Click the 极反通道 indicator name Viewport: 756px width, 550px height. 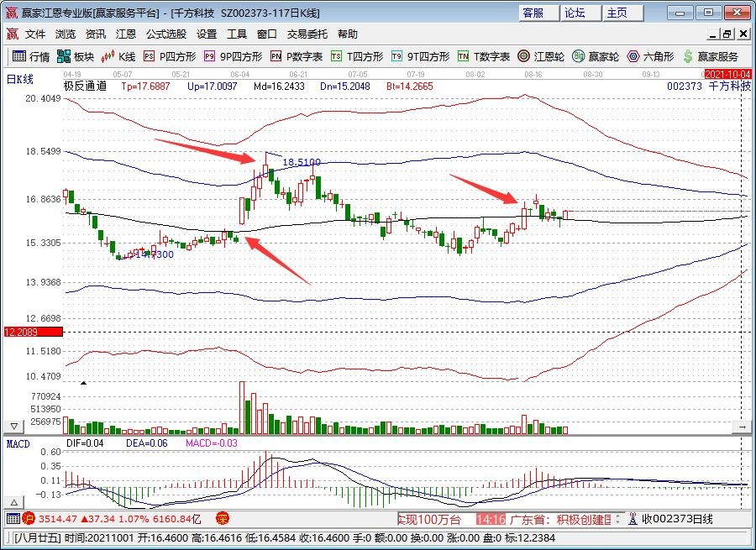(85, 86)
